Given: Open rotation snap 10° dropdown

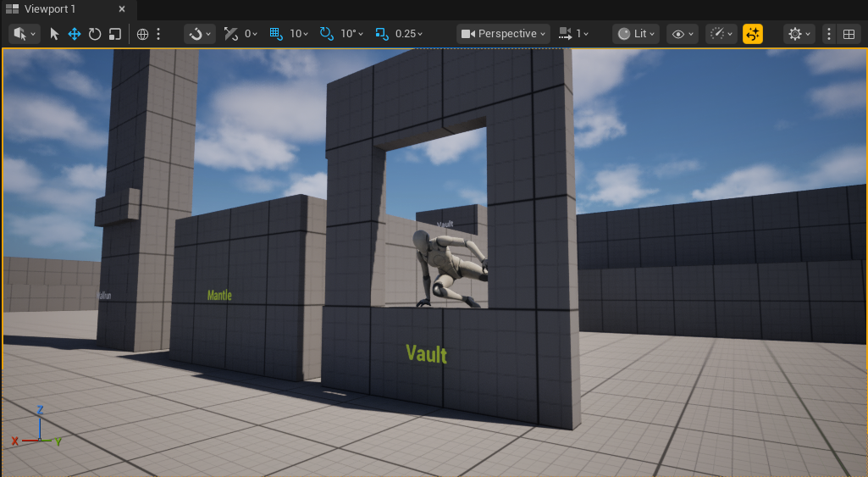Looking at the screenshot, I should point(351,34).
